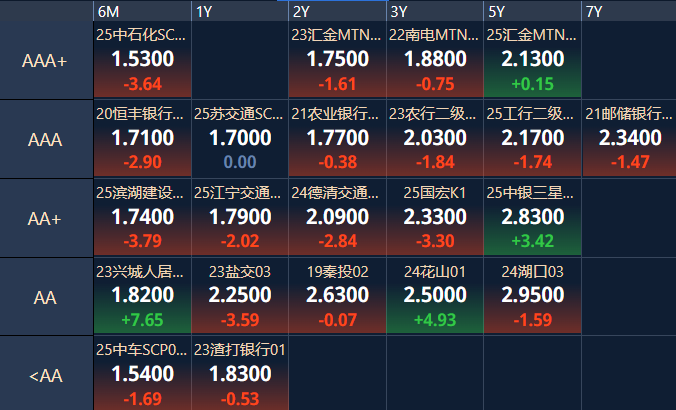Open the 23兴城人居 cell showing +7.65
The width and height of the screenshot is (676, 410).
[142, 295]
